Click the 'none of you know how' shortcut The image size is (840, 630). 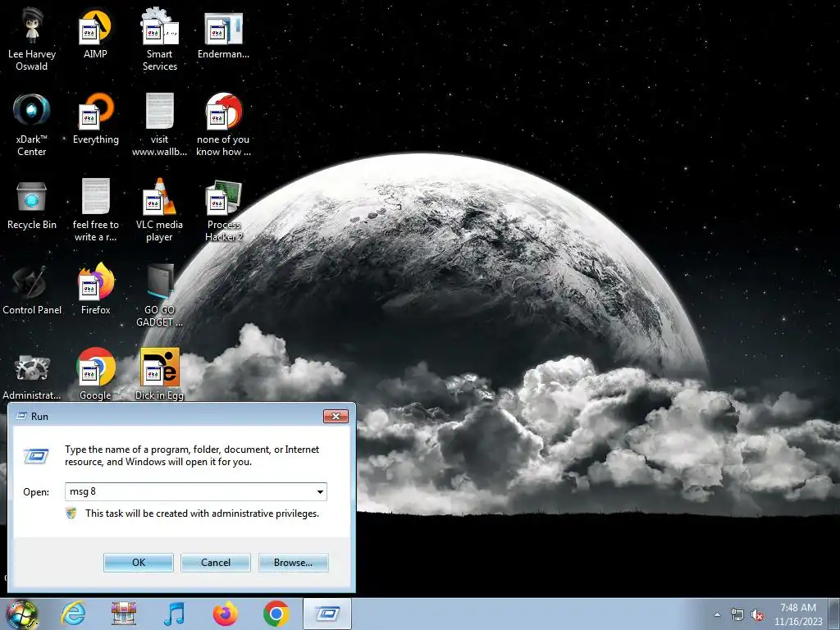[223, 125]
